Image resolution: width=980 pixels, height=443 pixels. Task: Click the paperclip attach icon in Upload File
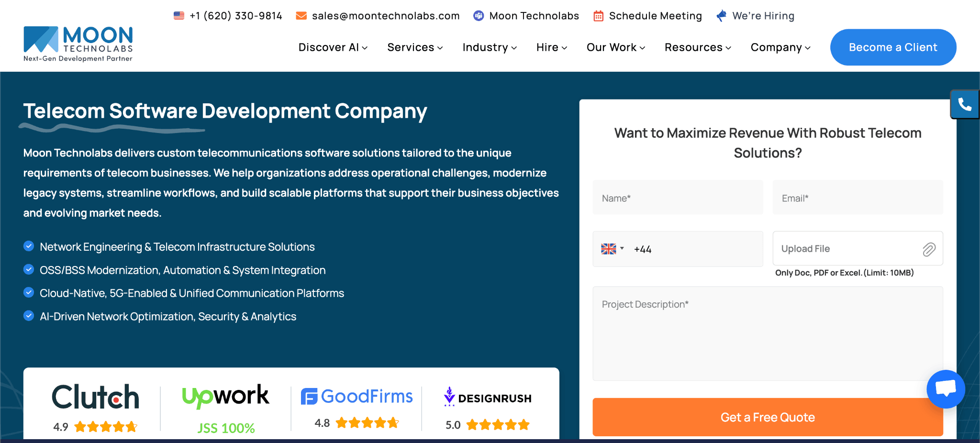[x=929, y=249]
